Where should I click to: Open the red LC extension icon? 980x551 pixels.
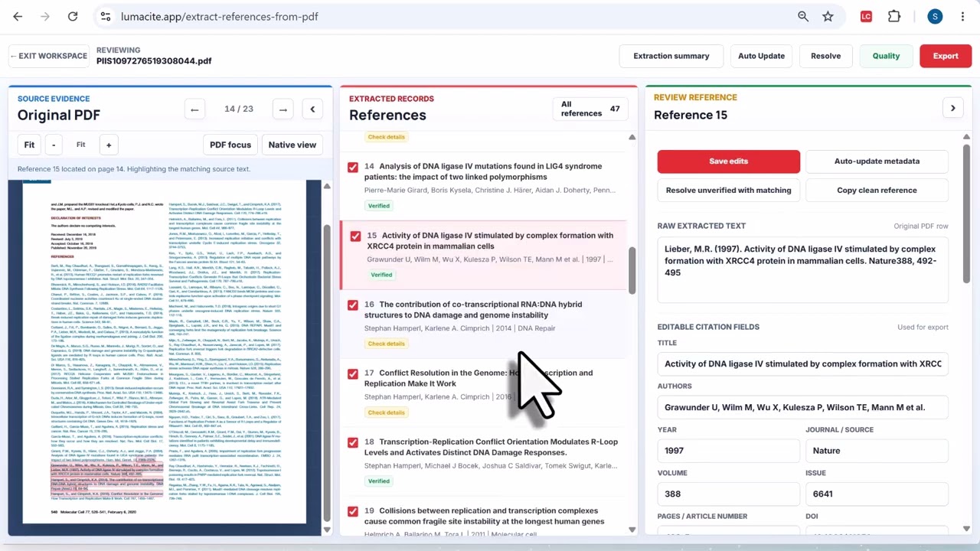click(x=866, y=16)
